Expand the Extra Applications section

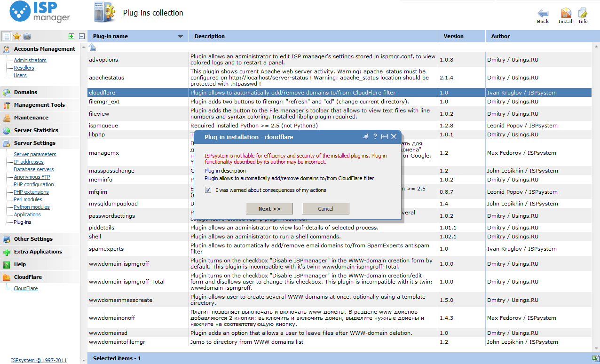[x=40, y=252]
